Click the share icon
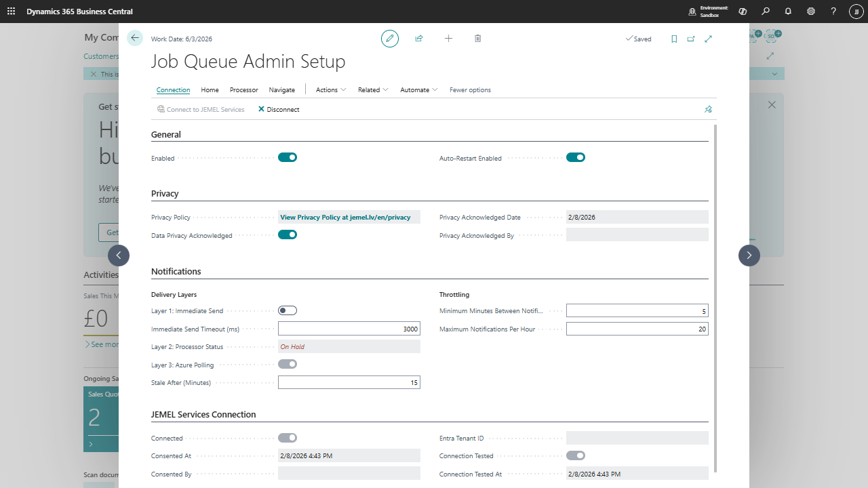Screen dimensions: 868x488 (419, 39)
